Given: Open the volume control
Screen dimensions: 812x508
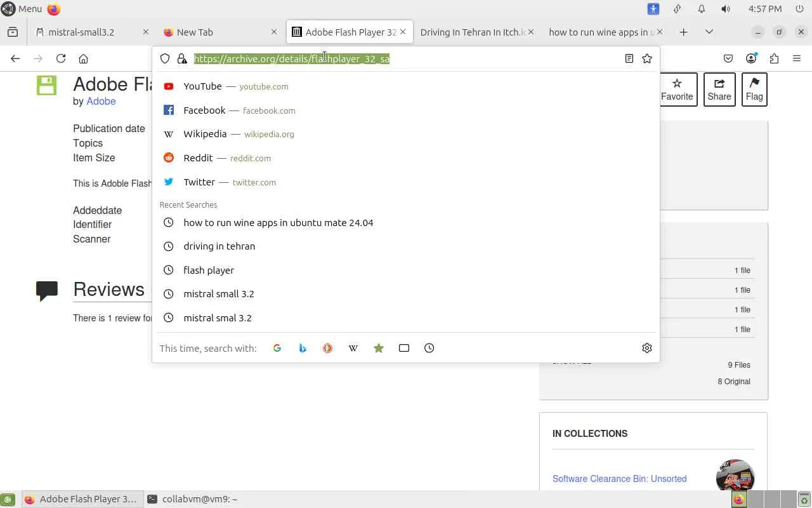Looking at the screenshot, I should (x=726, y=9).
